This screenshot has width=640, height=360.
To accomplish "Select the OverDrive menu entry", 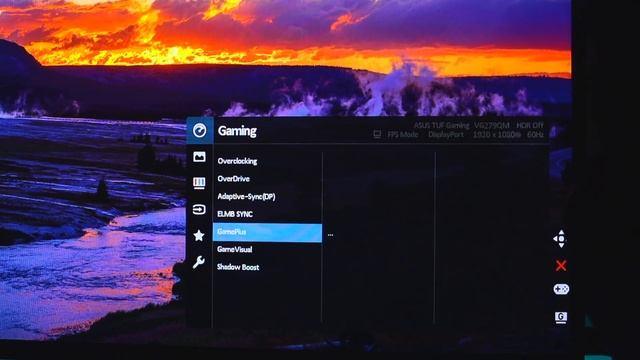I will (x=233, y=179).
